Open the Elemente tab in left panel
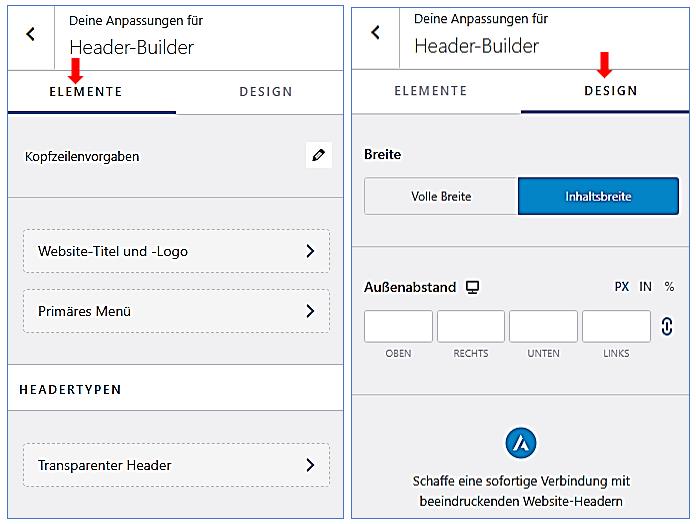696x524 pixels. point(86,92)
